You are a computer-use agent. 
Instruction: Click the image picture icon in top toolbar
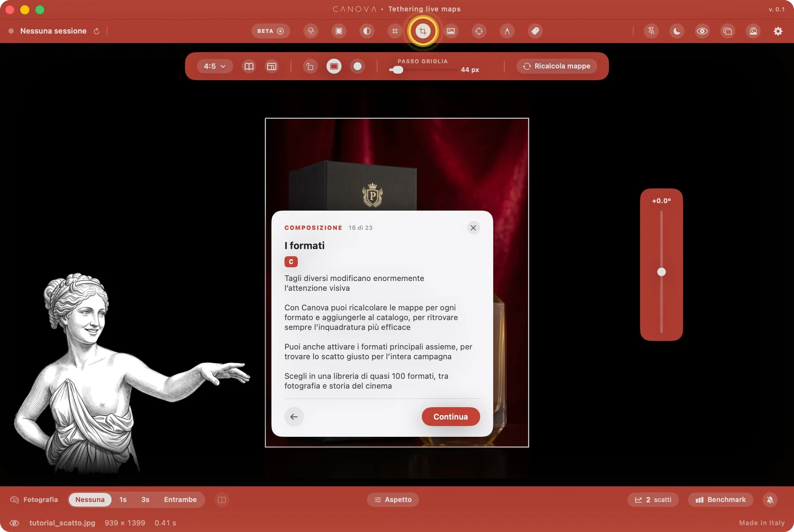[x=451, y=31]
